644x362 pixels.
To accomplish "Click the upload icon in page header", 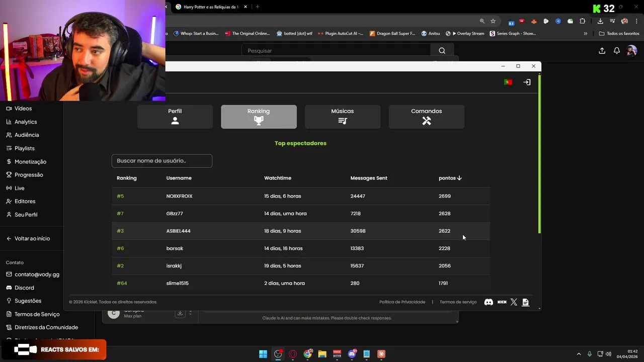I will coord(602,51).
